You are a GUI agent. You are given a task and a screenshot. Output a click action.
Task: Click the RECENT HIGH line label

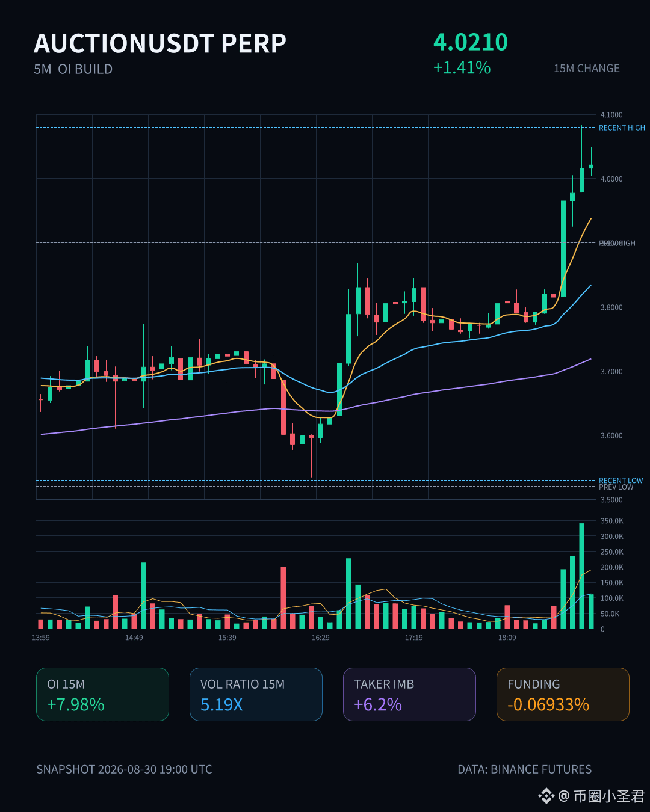click(x=622, y=128)
